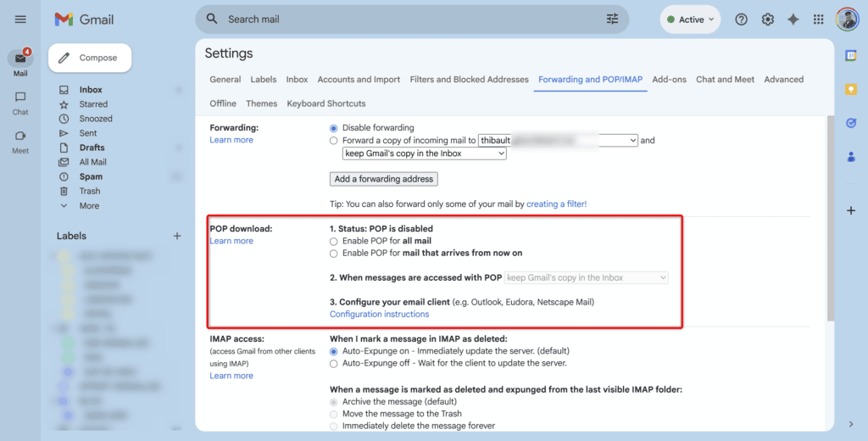868x441 pixels.
Task: Open the Google apps grid
Action: coord(818,20)
